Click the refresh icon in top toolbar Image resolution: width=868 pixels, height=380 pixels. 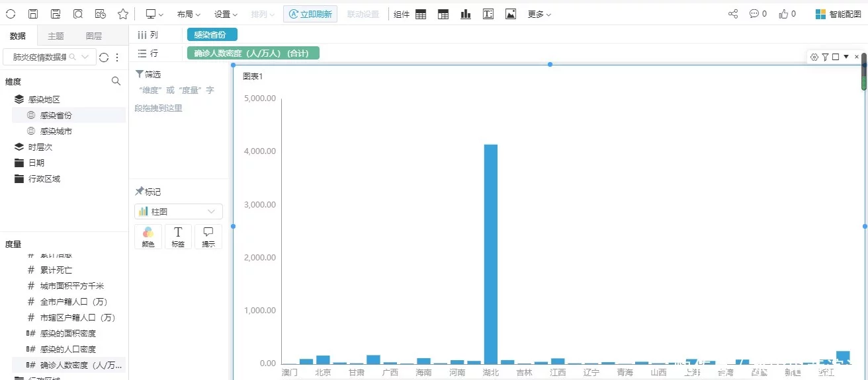tap(11, 14)
